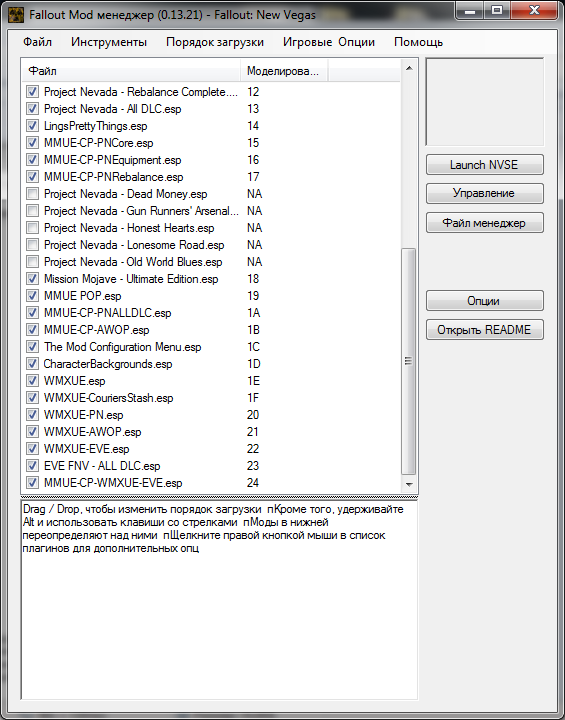The height and width of the screenshot is (720, 565).
Task: Uncheck WMXUE-PN.esp checkbox
Action: [32, 415]
